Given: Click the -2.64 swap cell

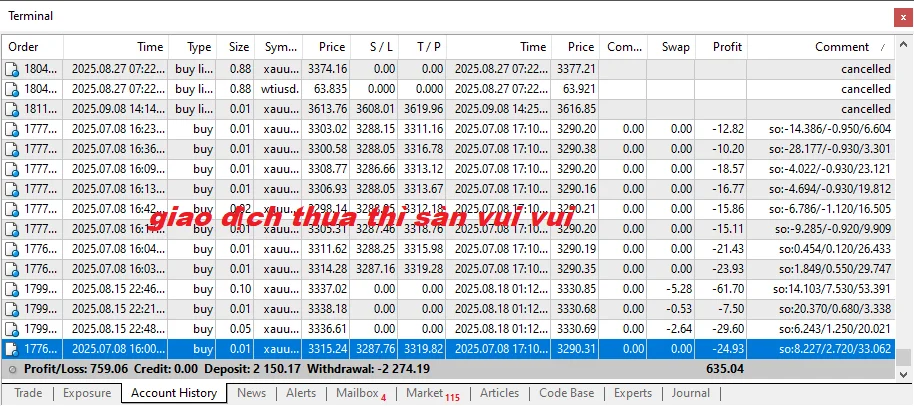Looking at the screenshot, I should 671,330.
